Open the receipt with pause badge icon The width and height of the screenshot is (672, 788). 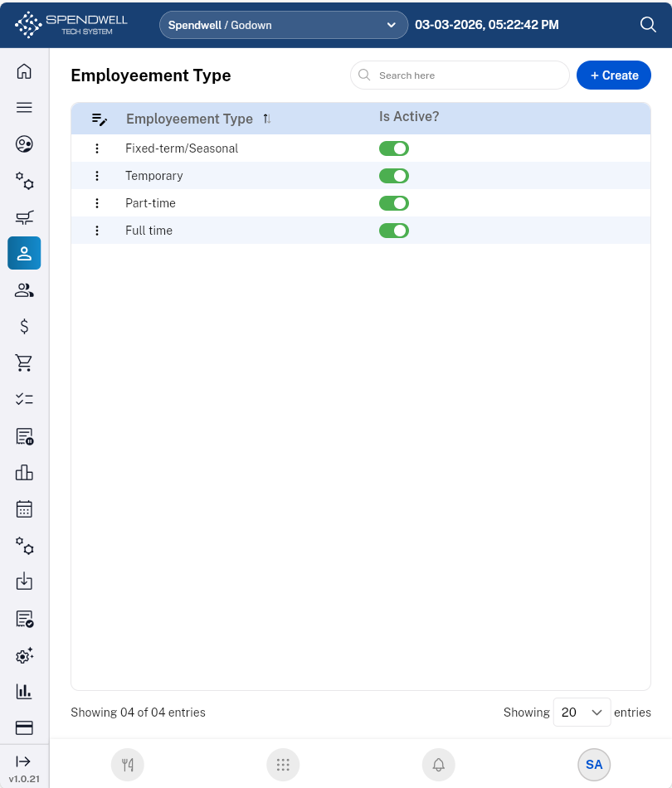pyautogui.click(x=24, y=436)
